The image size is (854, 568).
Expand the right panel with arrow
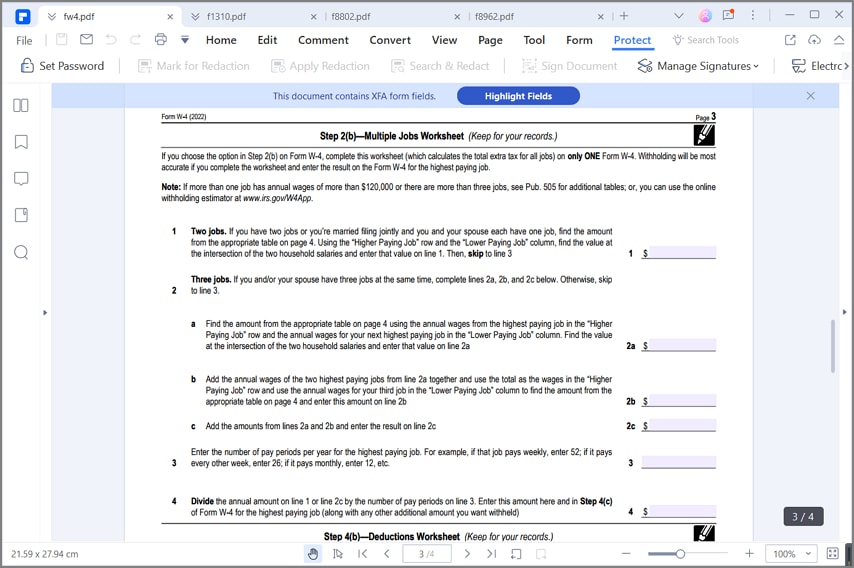[x=845, y=312]
